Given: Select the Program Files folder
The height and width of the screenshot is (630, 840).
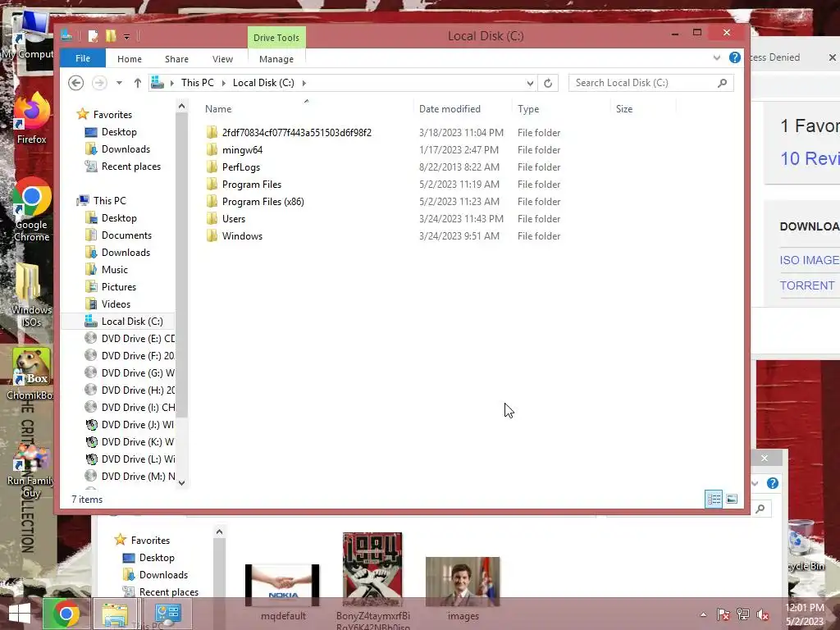Looking at the screenshot, I should tap(251, 185).
